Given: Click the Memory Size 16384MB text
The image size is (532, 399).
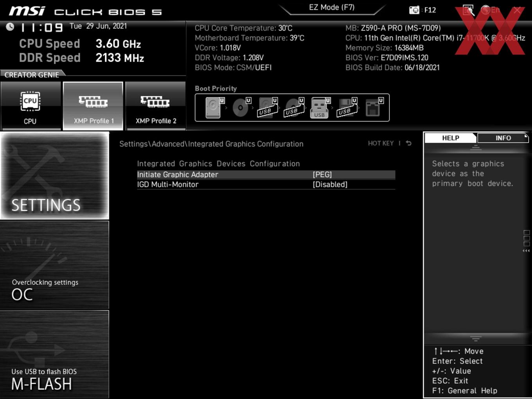Looking at the screenshot, I should click(385, 48).
